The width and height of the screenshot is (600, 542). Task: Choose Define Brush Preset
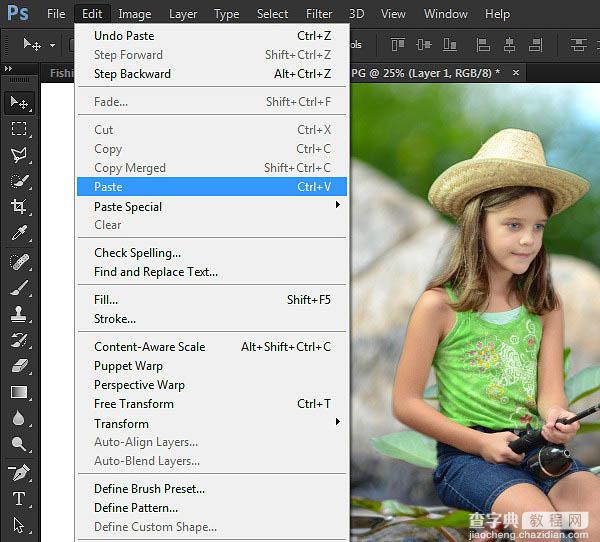coord(212,489)
